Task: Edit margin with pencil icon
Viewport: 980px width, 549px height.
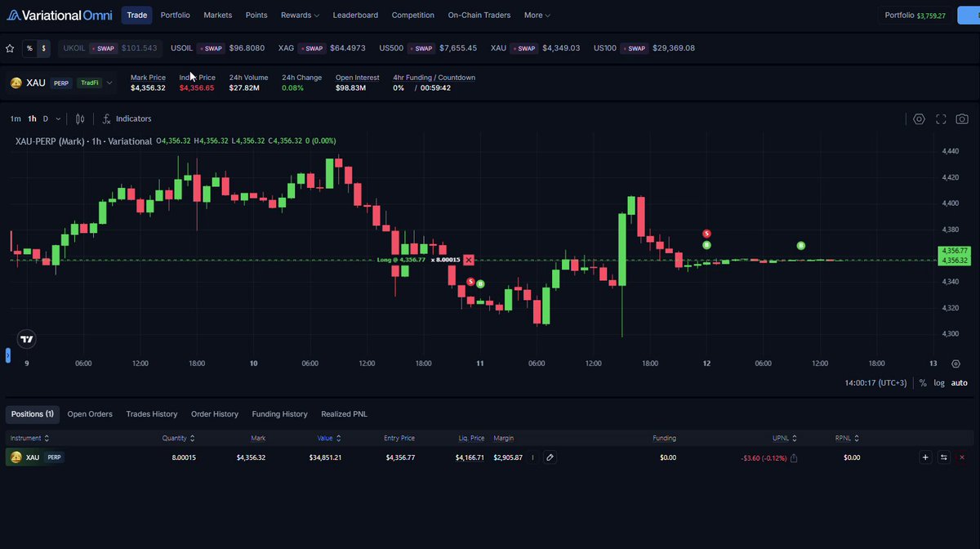Action: click(550, 457)
